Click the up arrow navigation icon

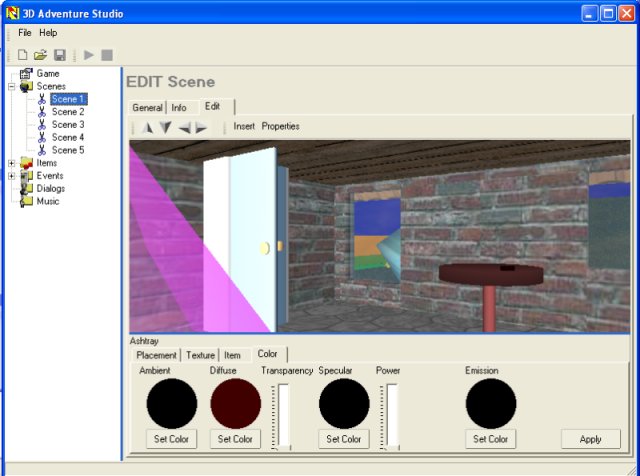148,127
